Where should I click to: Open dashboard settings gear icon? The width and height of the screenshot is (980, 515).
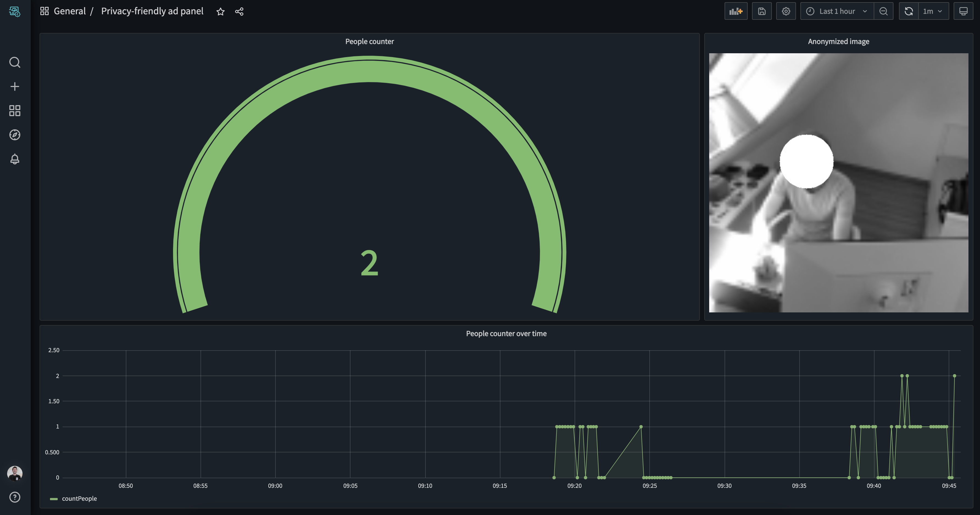(786, 12)
